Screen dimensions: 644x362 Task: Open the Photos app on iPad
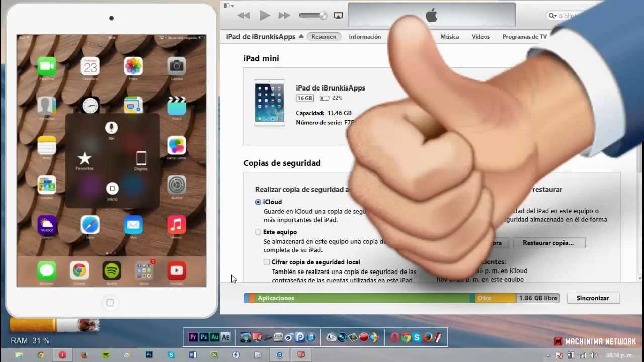tap(133, 66)
